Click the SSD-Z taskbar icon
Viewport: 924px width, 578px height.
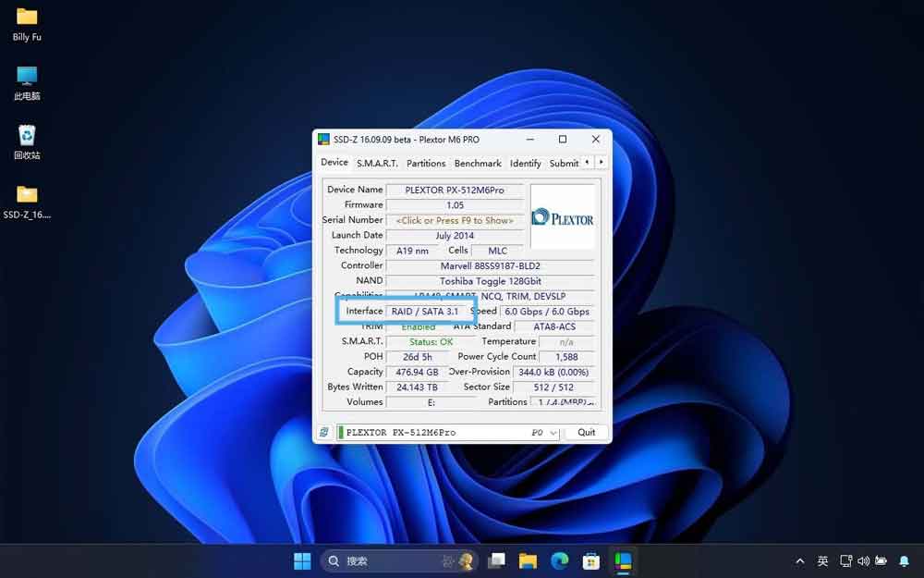(623, 561)
